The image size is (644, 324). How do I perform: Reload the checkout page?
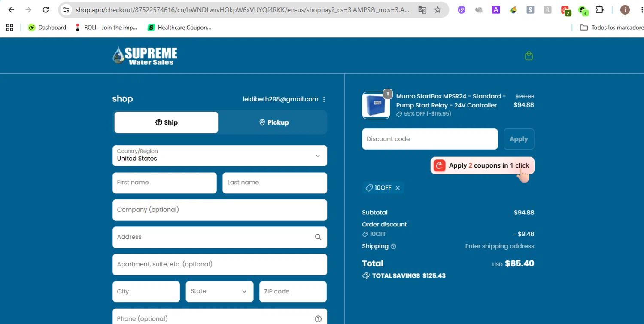[46, 9]
